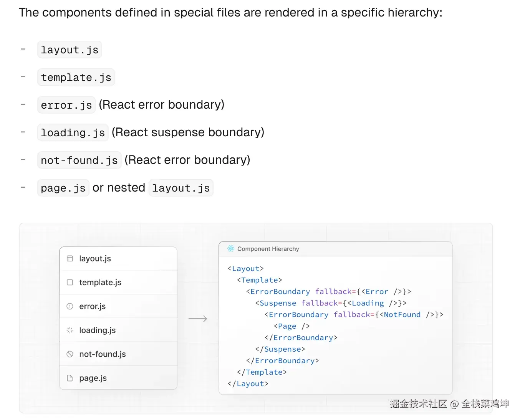Click the not-found.js inline code in bullet list
Image resolution: width=520 pixels, height=420 pixels.
click(x=79, y=160)
